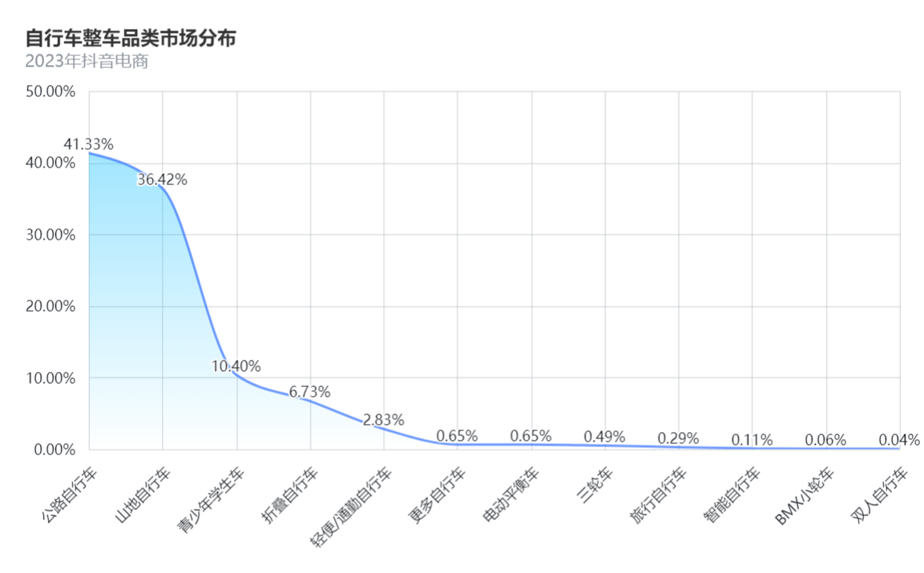Select the 20.00% y-axis tick label
The image size is (924, 573).
point(50,307)
